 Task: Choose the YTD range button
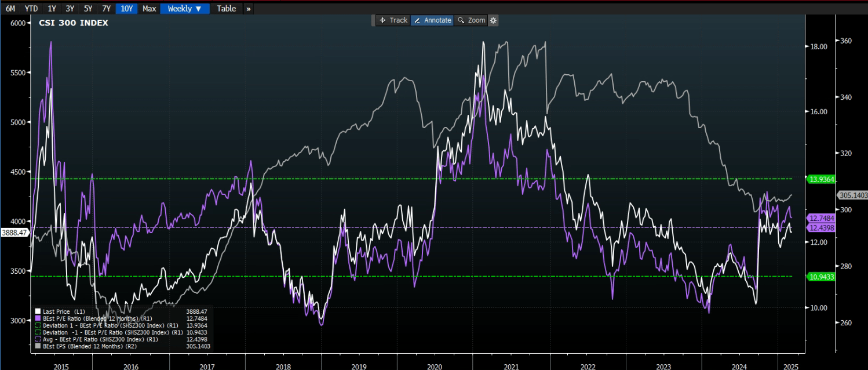coord(31,9)
